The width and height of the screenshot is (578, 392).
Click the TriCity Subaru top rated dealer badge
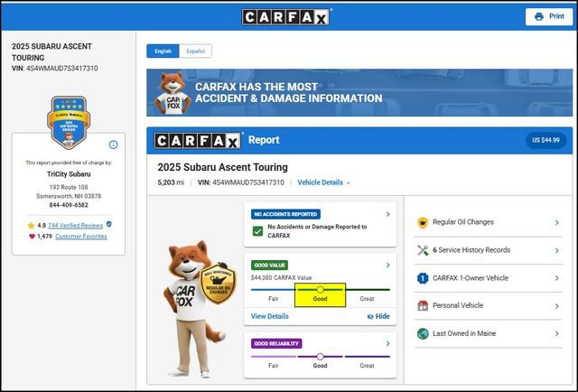(69, 123)
